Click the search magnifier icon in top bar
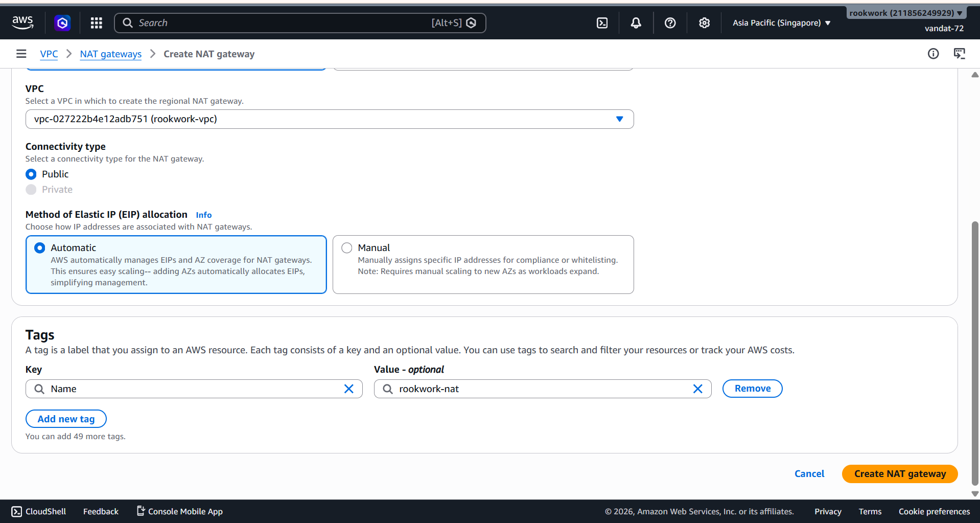Image resolution: width=980 pixels, height=523 pixels. pyautogui.click(x=128, y=23)
